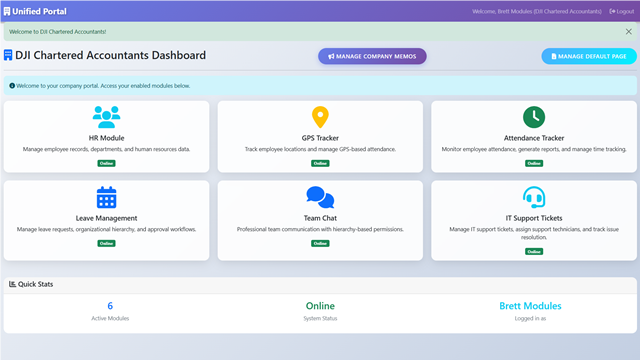Open the Leave Management card title
This screenshot has width=640, height=360.
(x=107, y=218)
